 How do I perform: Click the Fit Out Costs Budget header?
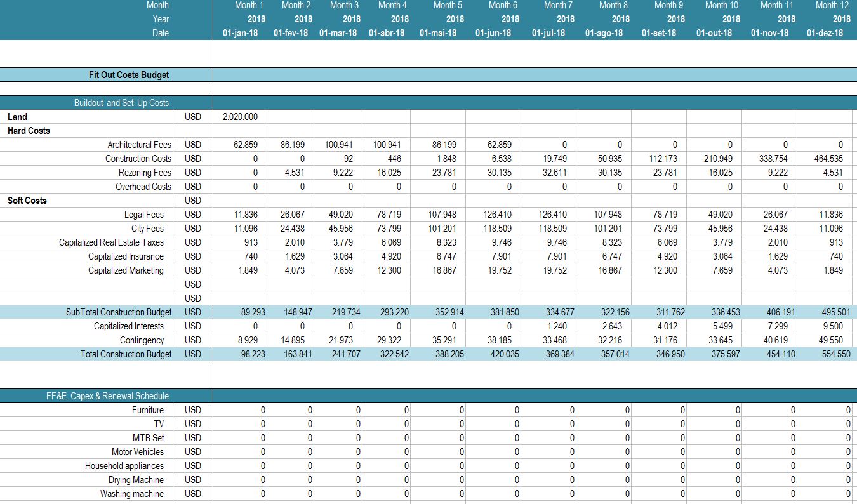click(129, 75)
